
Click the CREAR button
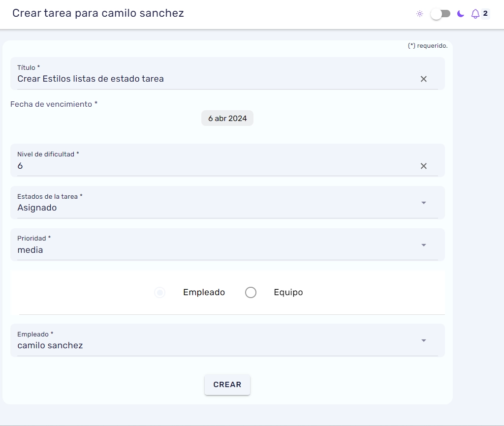227,385
